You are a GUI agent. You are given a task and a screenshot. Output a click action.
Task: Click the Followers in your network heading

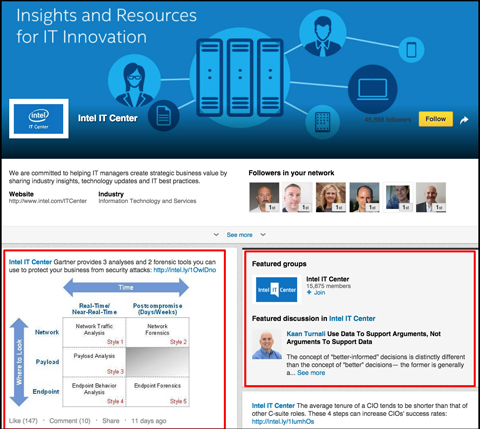click(291, 173)
